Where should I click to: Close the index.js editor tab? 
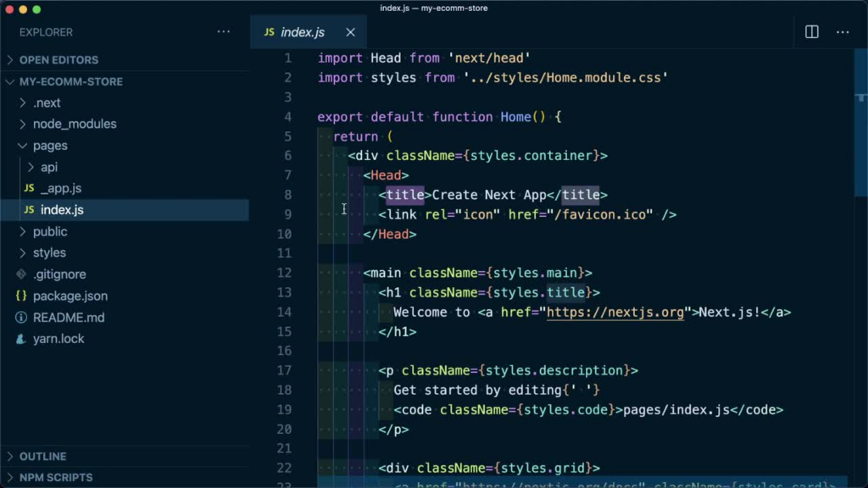(350, 32)
